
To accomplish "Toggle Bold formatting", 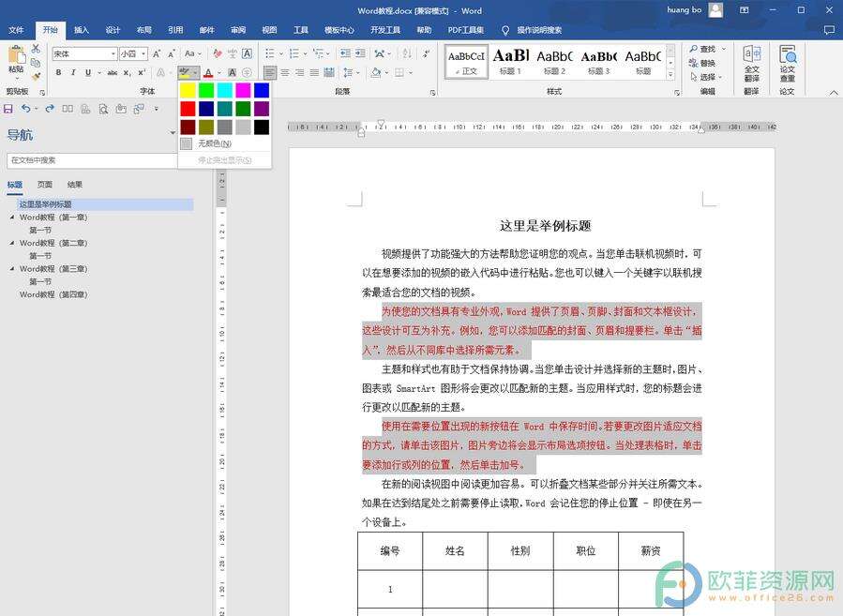I will (58, 72).
